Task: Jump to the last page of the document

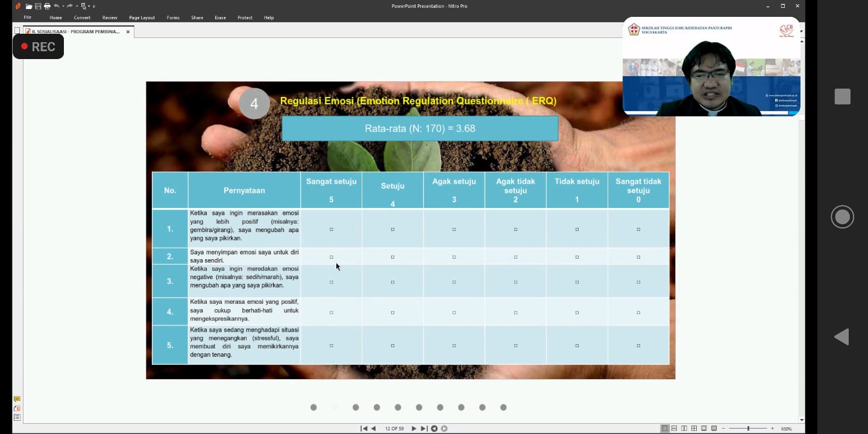Action: point(424,429)
